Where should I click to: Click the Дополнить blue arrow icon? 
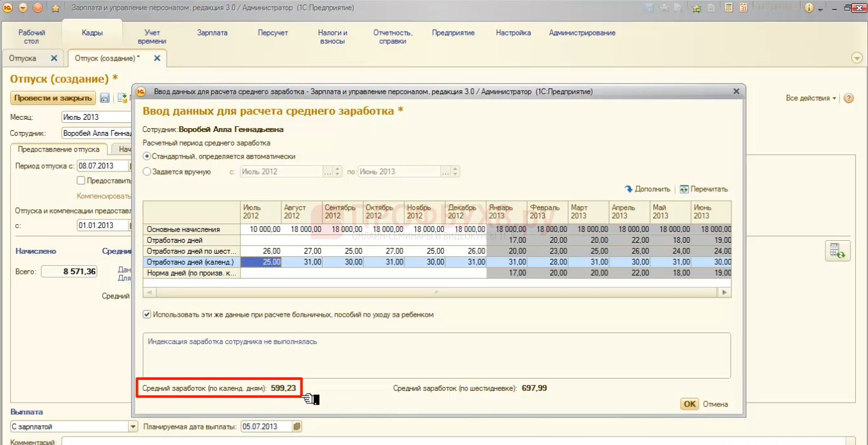(628, 189)
